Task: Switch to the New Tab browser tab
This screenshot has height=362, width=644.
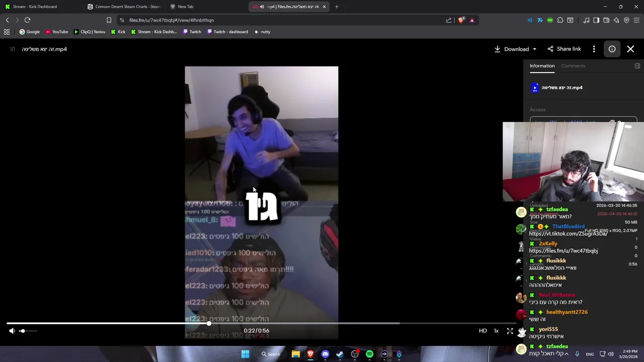Action: point(206,7)
